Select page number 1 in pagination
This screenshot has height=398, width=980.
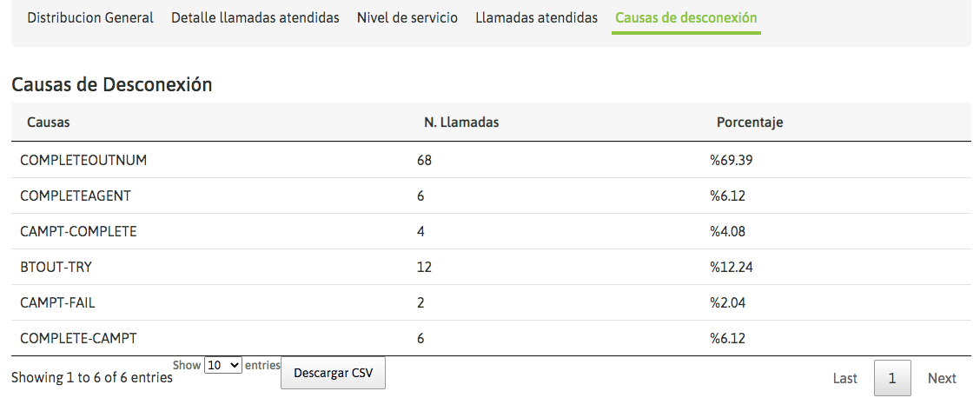[x=892, y=378]
